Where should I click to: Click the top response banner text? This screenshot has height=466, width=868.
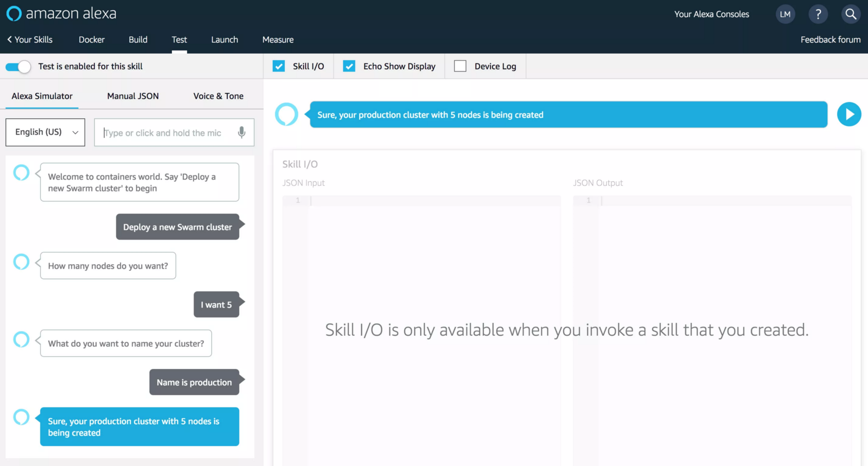pyautogui.click(x=430, y=115)
